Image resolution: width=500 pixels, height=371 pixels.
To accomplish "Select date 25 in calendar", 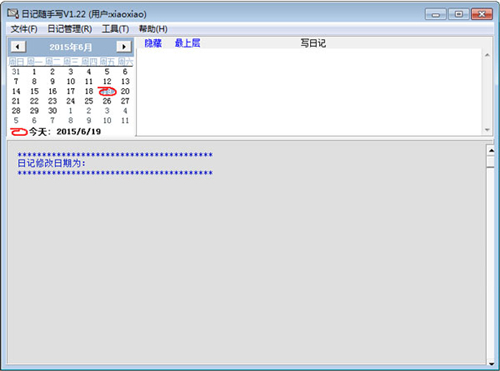I will pos(89,101).
